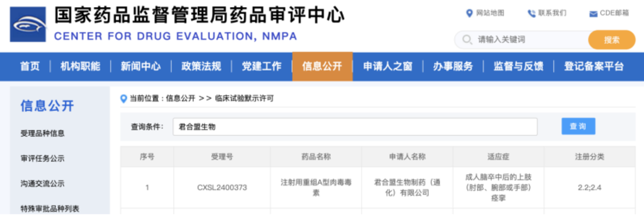The image size is (644, 215).
Task: Open 审评任务公示 sidebar link
Action: coord(42,159)
